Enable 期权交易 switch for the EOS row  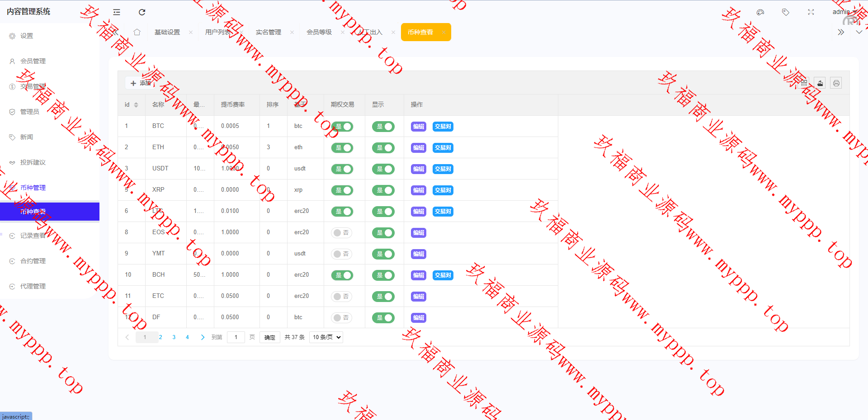341,233
